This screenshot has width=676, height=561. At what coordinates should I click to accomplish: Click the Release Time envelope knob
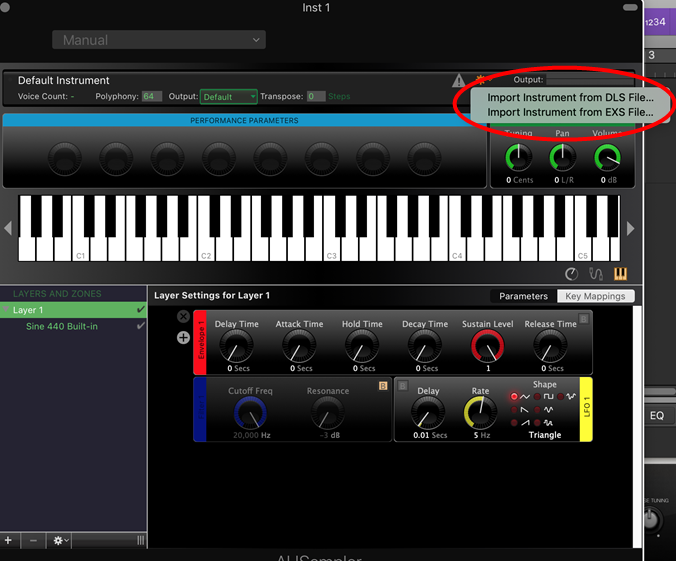coord(551,346)
